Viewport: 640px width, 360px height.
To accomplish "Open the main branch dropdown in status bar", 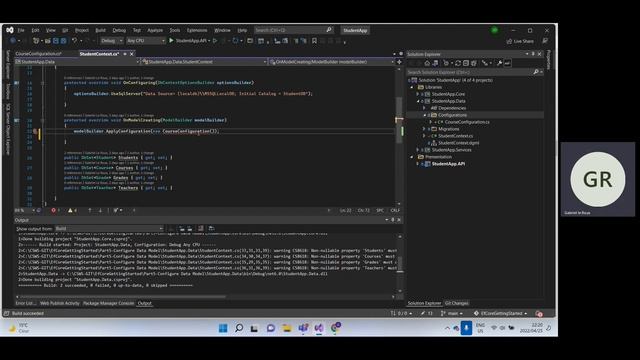I will click(x=452, y=313).
